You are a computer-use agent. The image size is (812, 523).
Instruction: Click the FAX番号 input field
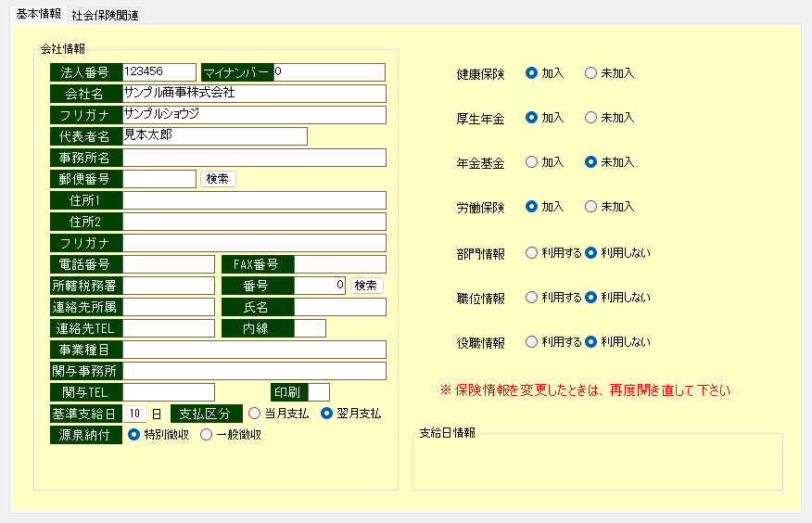click(x=339, y=264)
